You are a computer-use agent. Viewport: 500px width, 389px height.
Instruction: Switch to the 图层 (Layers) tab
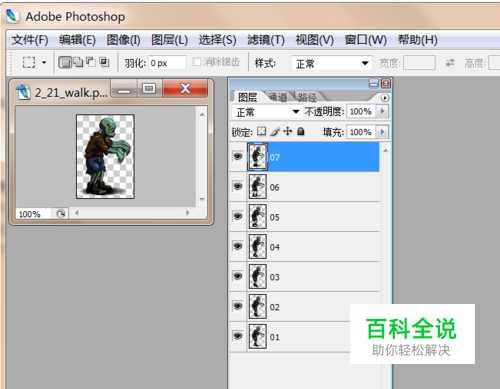click(247, 97)
